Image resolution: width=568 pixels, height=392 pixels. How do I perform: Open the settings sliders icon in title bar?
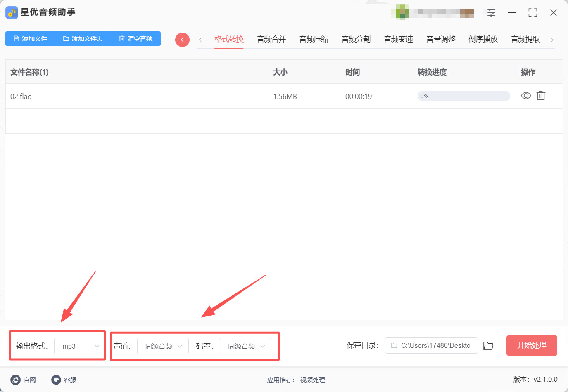point(491,13)
